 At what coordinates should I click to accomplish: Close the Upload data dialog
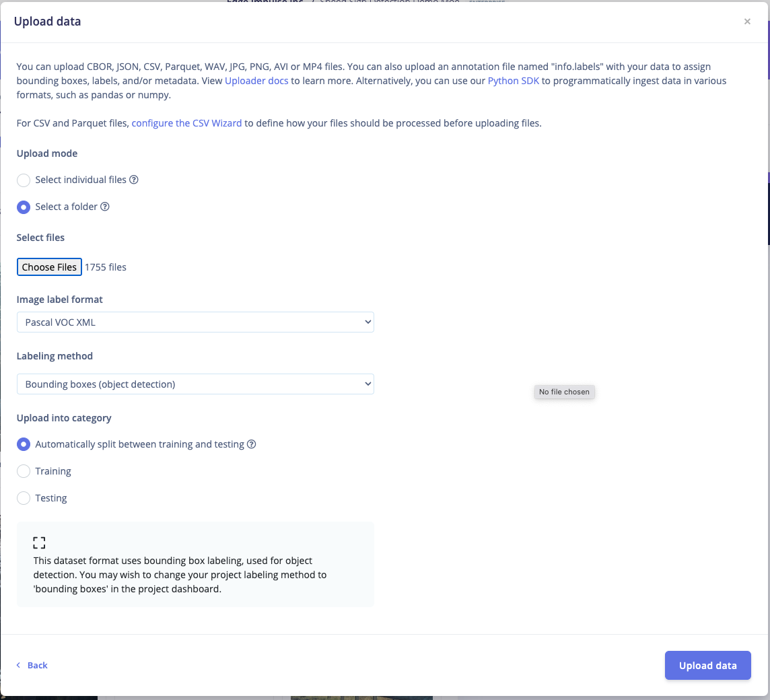coord(747,22)
